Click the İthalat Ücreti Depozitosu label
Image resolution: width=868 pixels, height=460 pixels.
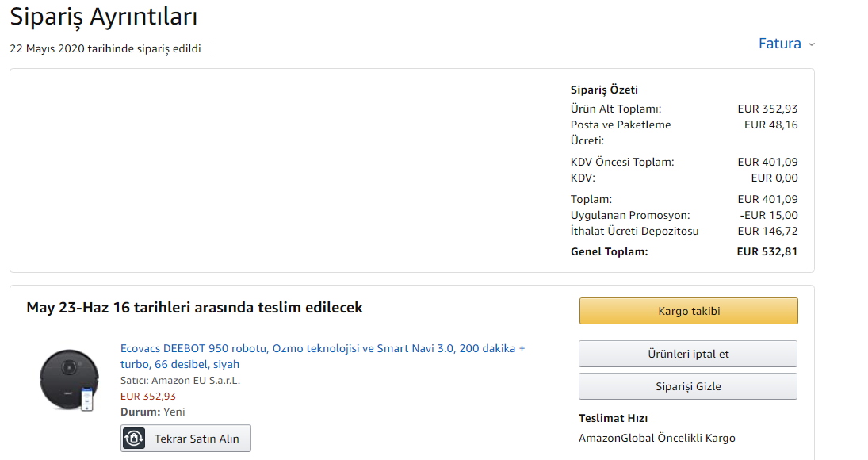point(634,231)
